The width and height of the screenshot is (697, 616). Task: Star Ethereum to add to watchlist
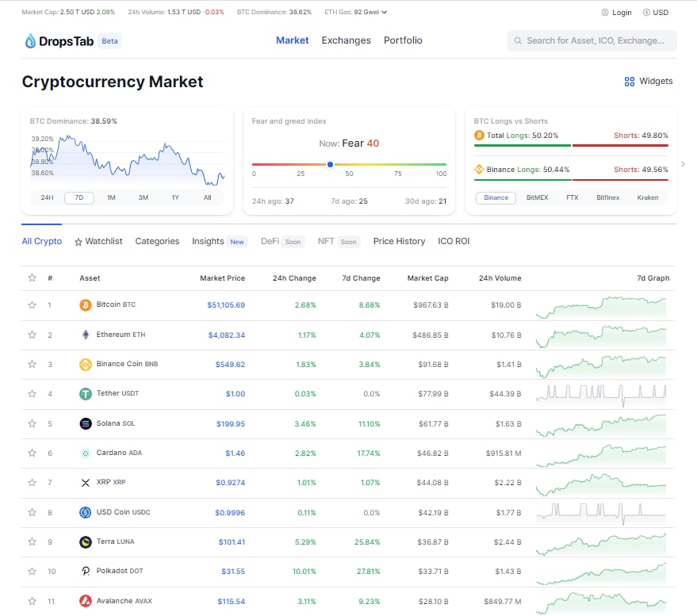pyautogui.click(x=32, y=335)
